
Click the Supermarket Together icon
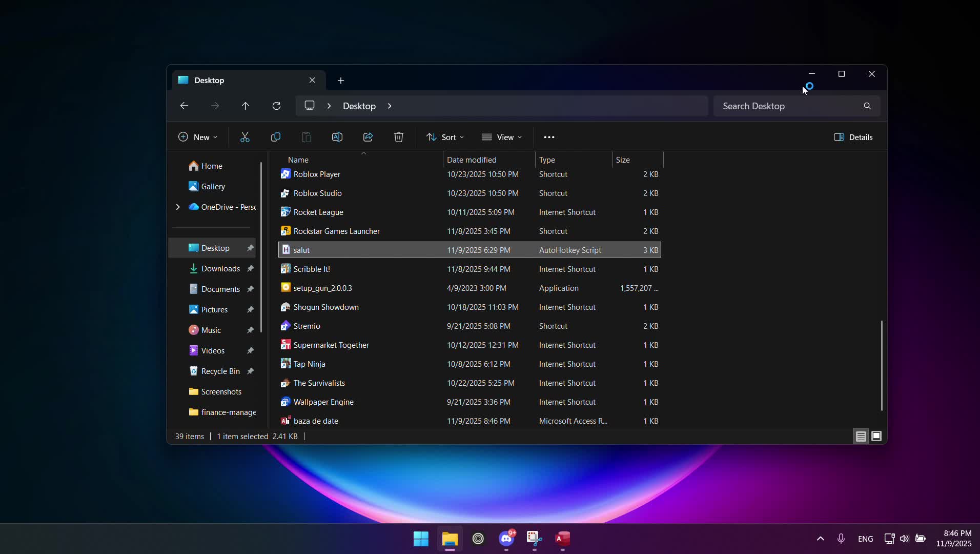pos(285,345)
